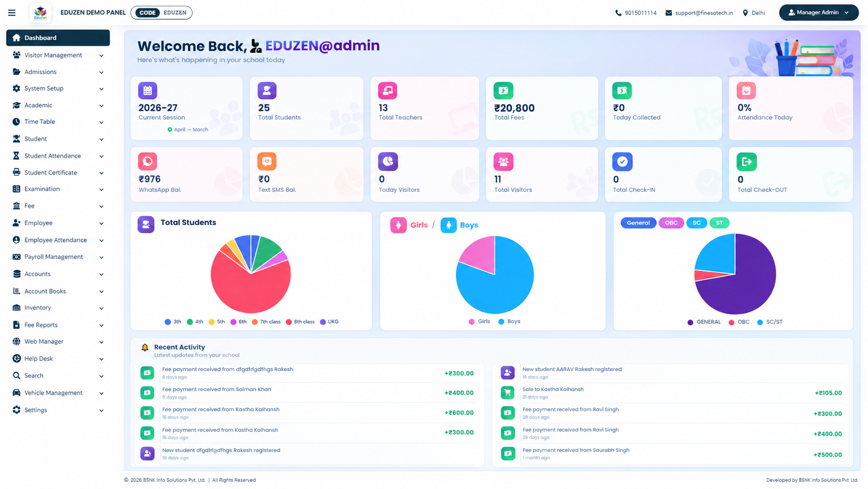The height and width of the screenshot is (489, 868).
Task: Click the Today Collected card icon
Action: pyautogui.click(x=622, y=90)
